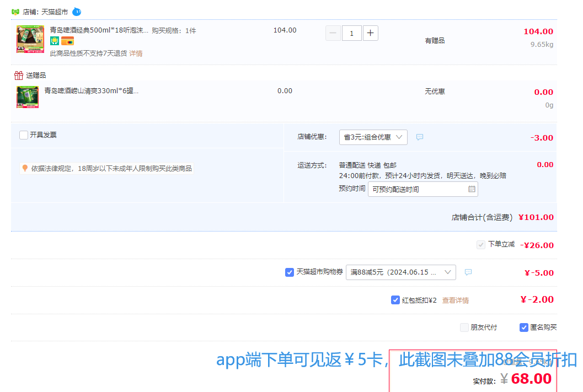Uncheck the 天猫超市购物券 checkbox
Screen dimensions: 583x392
pyautogui.click(x=289, y=272)
